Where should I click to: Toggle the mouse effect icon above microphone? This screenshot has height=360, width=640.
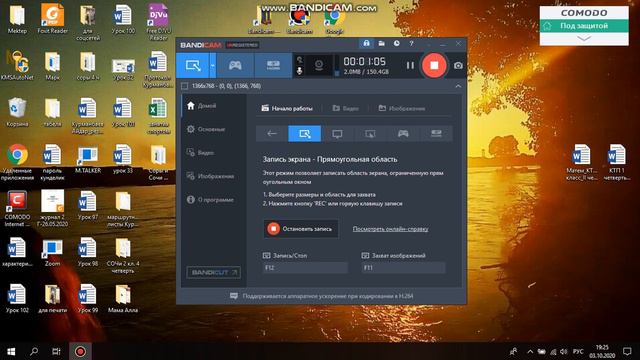click(299, 60)
